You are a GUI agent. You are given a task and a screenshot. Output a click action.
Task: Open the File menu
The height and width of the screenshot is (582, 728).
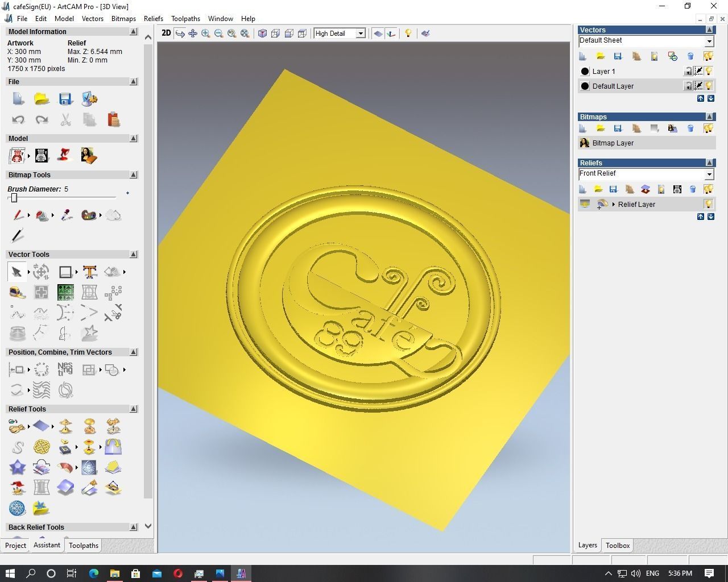point(22,18)
